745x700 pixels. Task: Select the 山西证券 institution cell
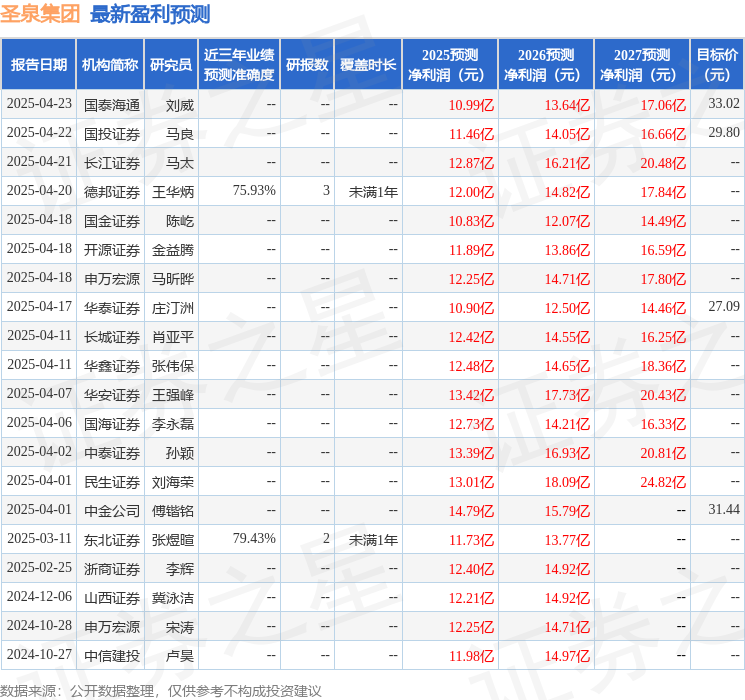112,598
